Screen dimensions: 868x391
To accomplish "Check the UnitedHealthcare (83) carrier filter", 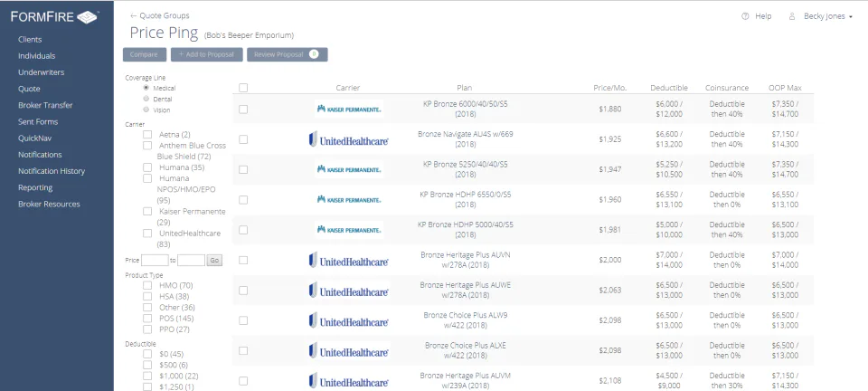I will 147,234.
